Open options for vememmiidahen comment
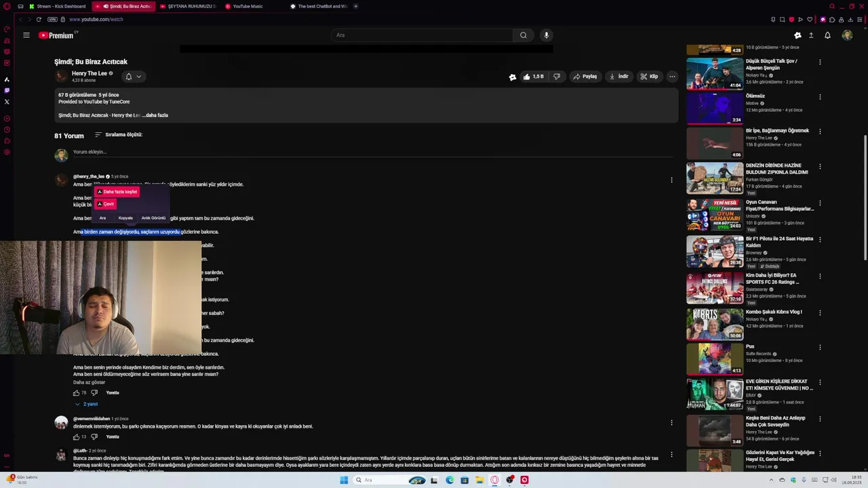This screenshot has height=488, width=868. (671, 423)
